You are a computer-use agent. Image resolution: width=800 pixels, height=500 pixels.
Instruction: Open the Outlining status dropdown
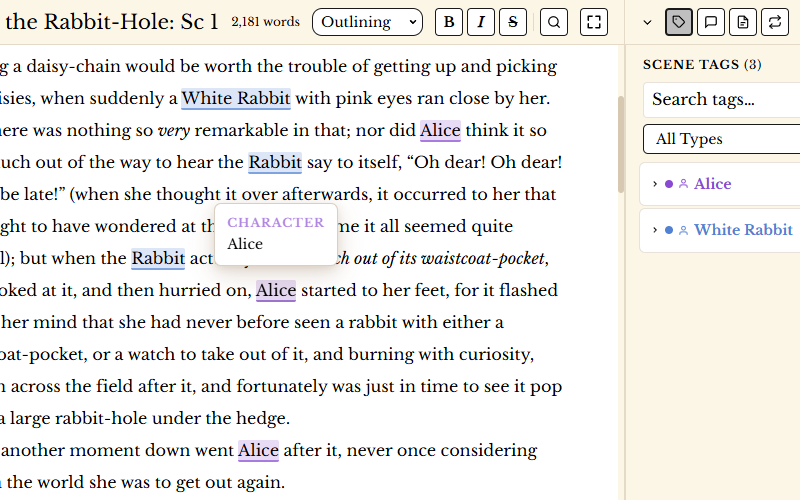click(367, 22)
